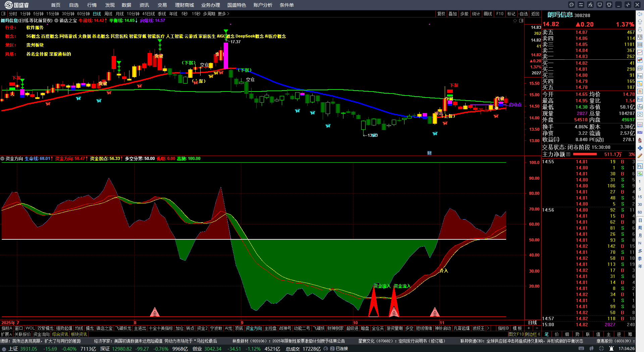Click the 上证 index value 3931.05

coord(29,349)
